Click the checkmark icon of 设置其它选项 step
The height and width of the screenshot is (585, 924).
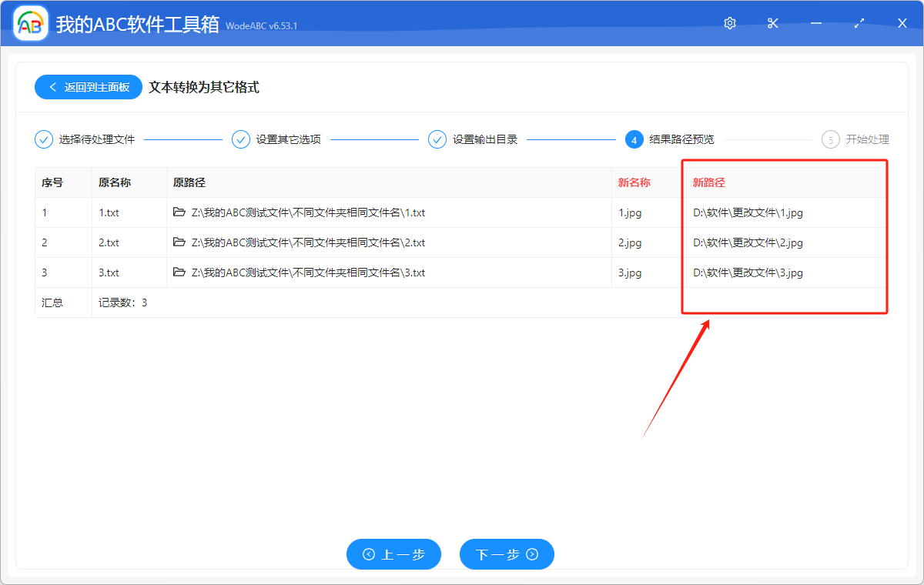pyautogui.click(x=241, y=139)
